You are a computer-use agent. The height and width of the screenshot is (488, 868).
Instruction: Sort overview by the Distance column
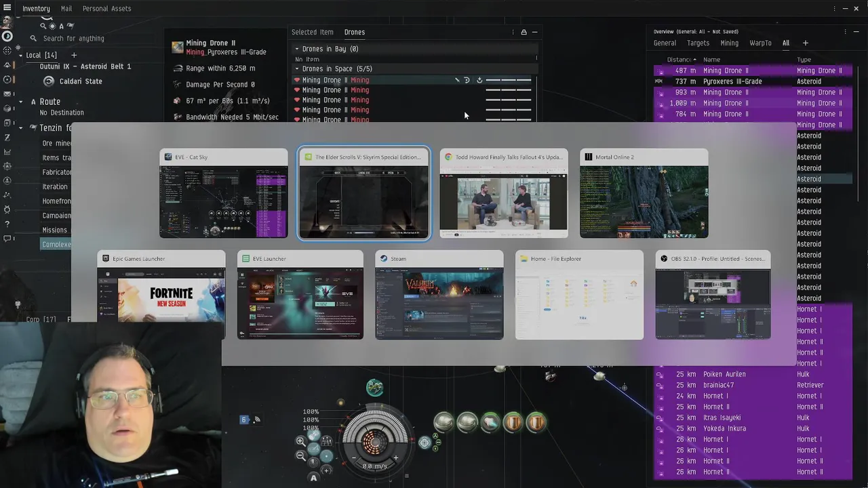click(680, 60)
